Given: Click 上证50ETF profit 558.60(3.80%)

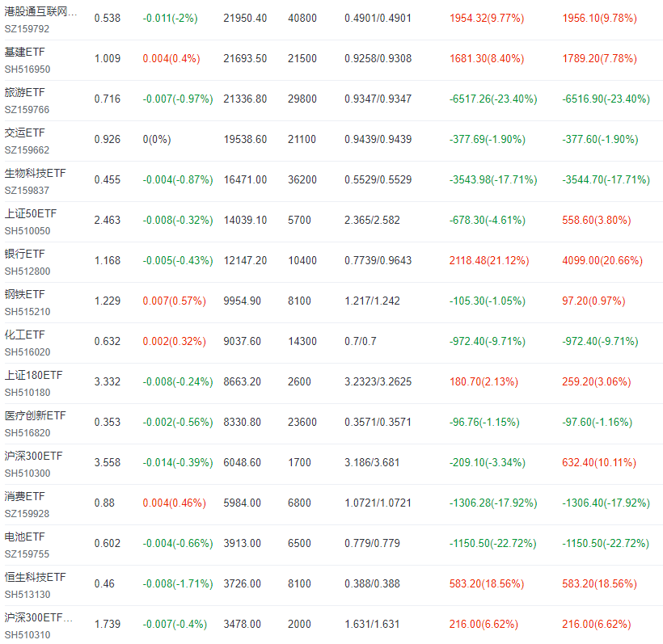Looking at the screenshot, I should [x=597, y=220].
